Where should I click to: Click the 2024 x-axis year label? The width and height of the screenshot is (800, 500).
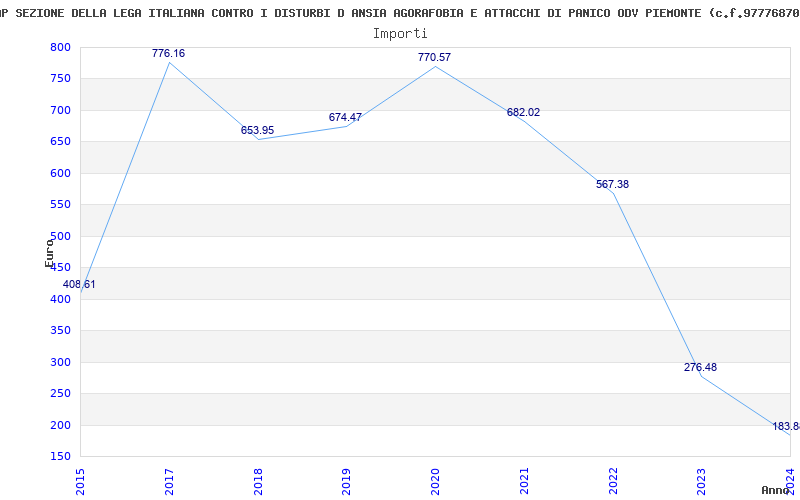pyautogui.click(x=790, y=481)
